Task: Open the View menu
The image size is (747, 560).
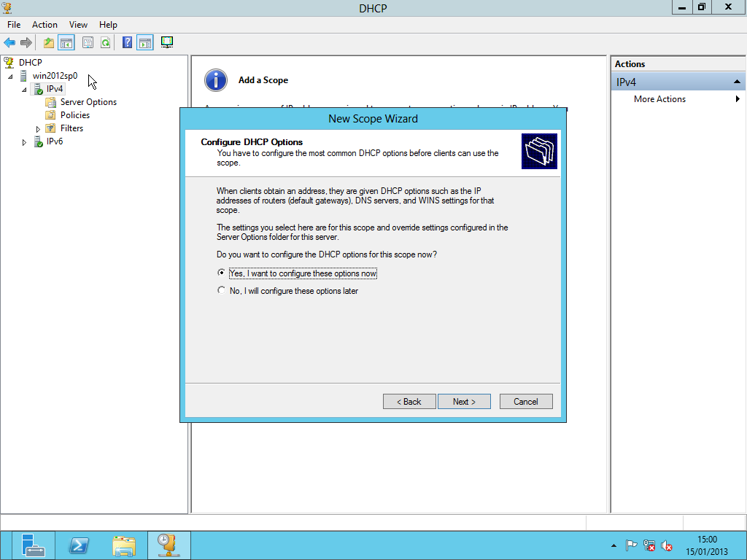Action: (78, 25)
